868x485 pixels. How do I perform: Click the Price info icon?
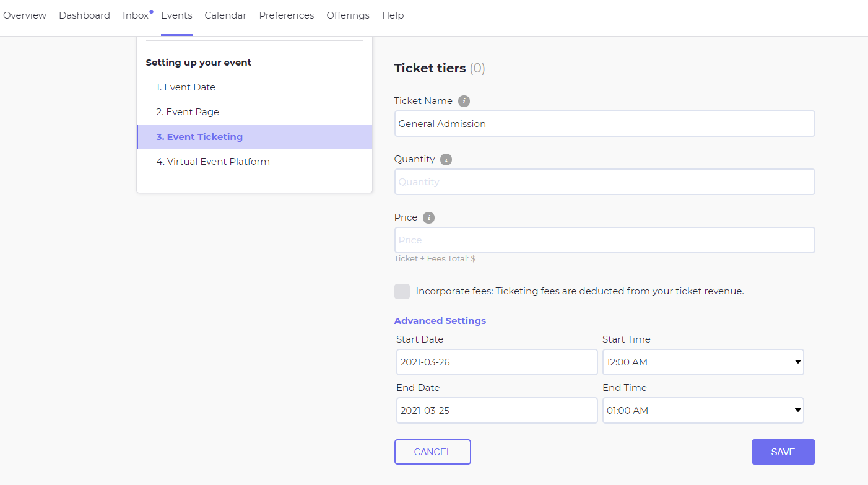click(428, 217)
